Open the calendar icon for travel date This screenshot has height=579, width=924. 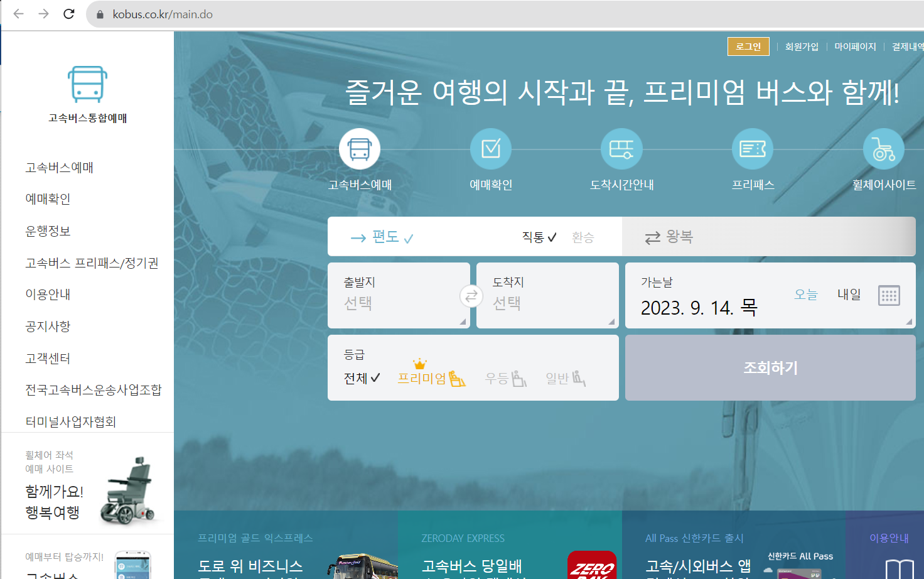coord(889,295)
